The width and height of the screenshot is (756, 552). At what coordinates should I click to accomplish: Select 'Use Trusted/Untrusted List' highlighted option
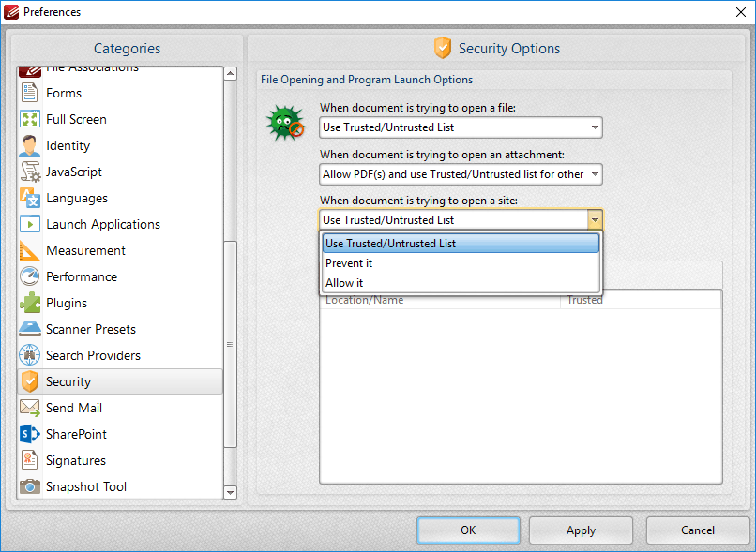(x=390, y=244)
